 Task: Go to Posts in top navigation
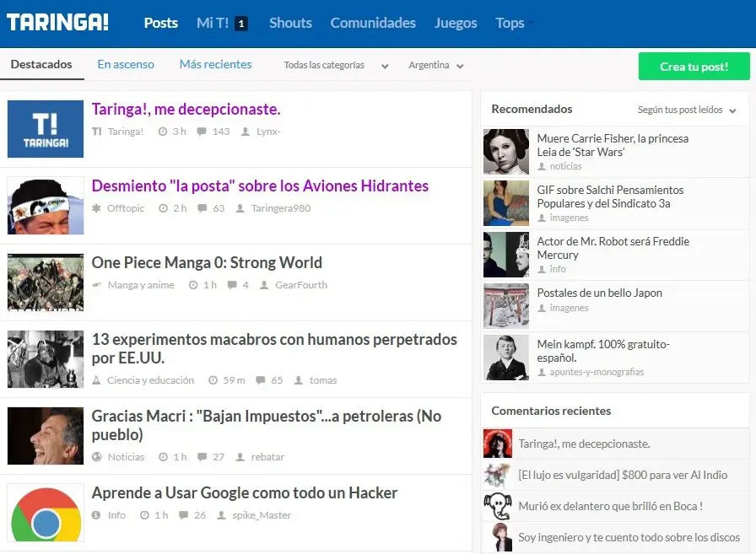click(x=161, y=23)
